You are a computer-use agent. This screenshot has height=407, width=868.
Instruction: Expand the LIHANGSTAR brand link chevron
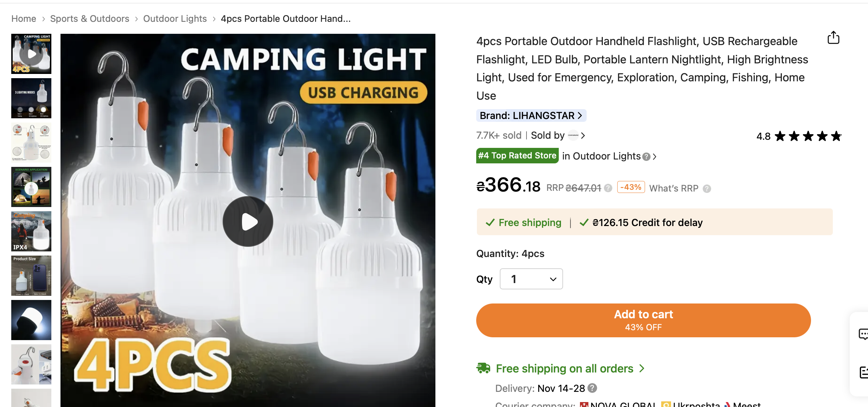pyautogui.click(x=580, y=115)
